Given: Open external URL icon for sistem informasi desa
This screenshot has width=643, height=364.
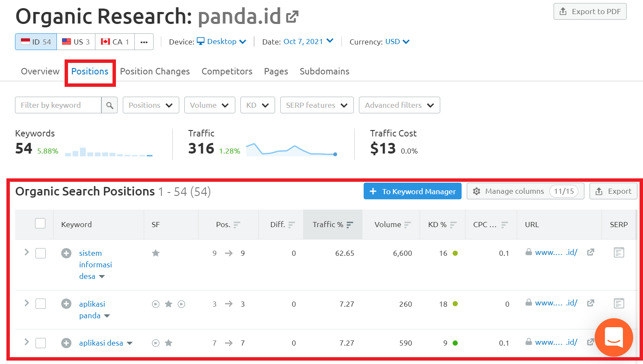Looking at the screenshot, I should pos(590,252).
